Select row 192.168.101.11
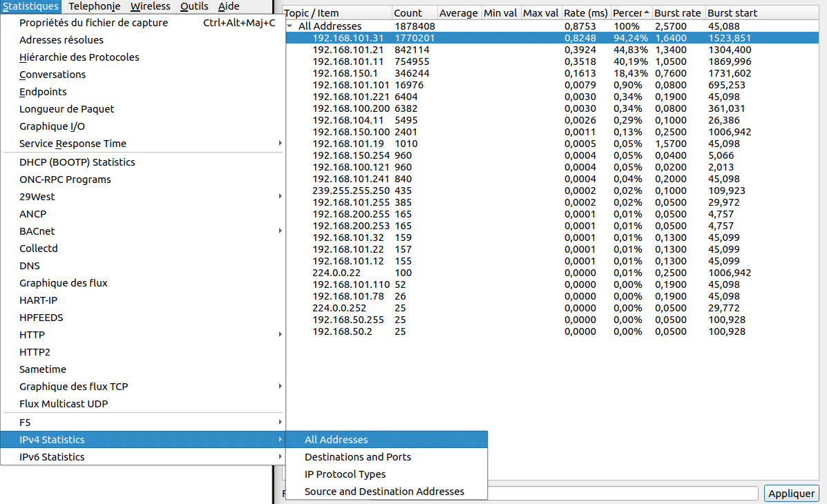Viewport: 827px width, 504px height. (x=552, y=61)
